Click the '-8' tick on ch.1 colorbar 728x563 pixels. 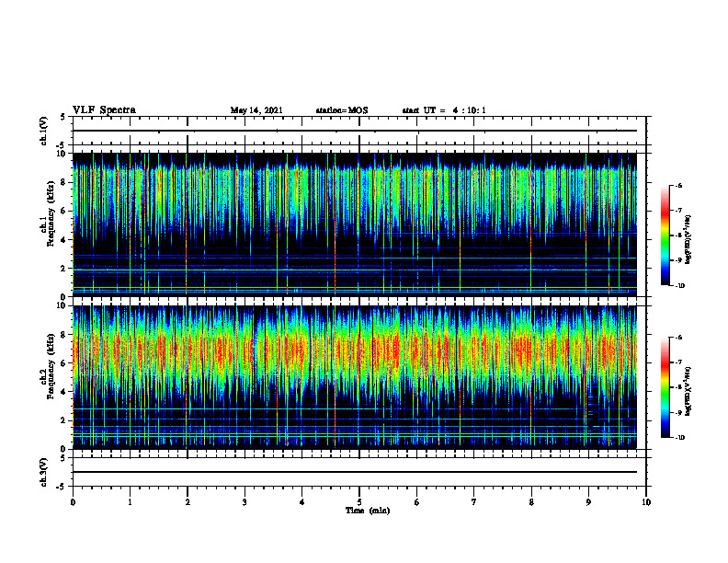coord(678,236)
